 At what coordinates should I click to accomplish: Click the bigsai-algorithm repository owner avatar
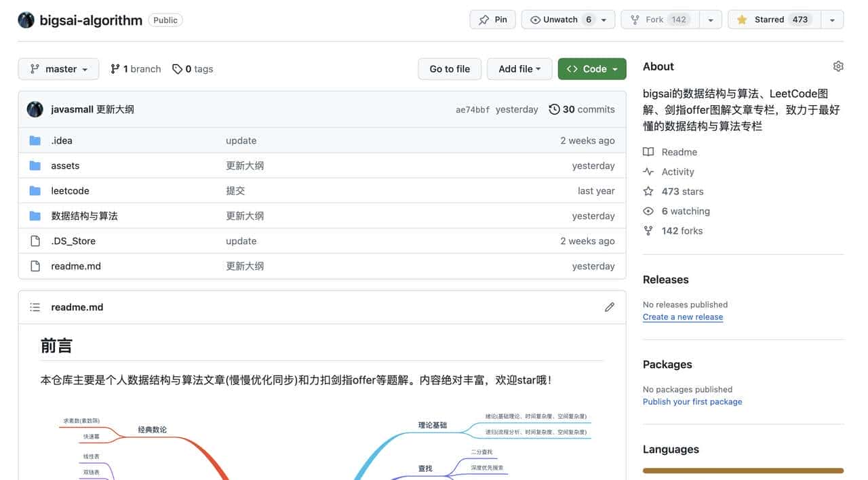tap(26, 20)
